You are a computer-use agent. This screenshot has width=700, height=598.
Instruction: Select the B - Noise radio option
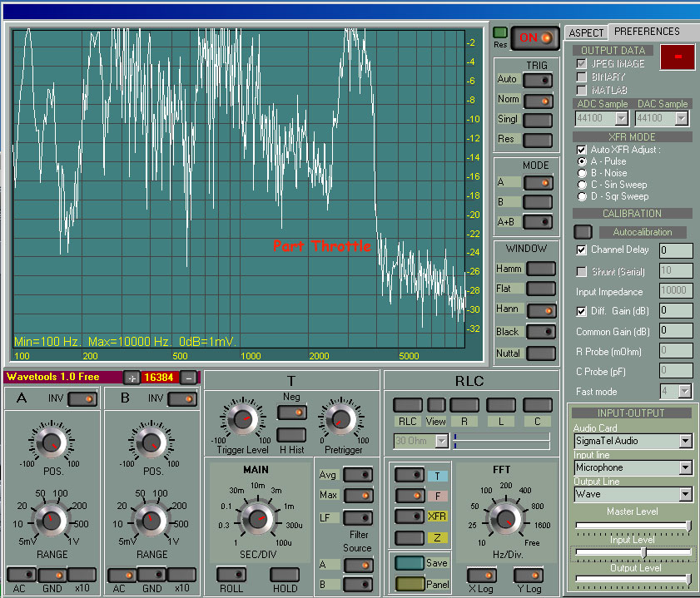582,173
